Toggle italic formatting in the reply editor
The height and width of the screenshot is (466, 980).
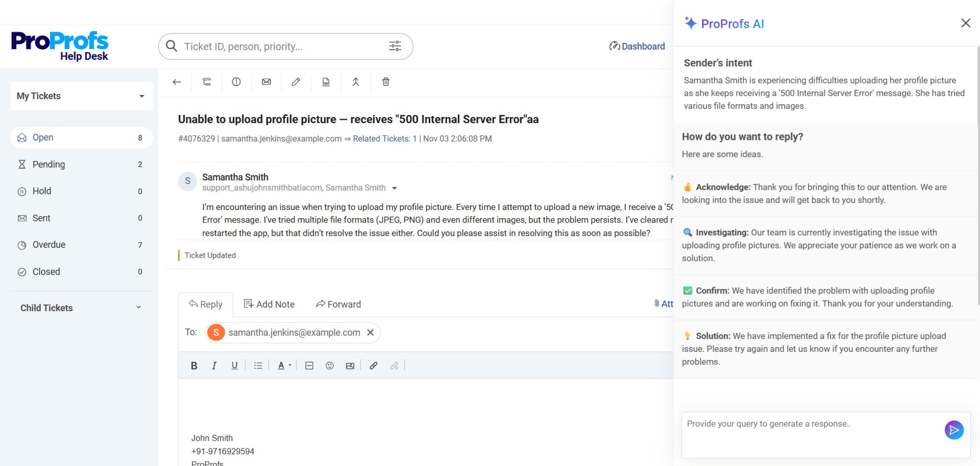point(214,365)
